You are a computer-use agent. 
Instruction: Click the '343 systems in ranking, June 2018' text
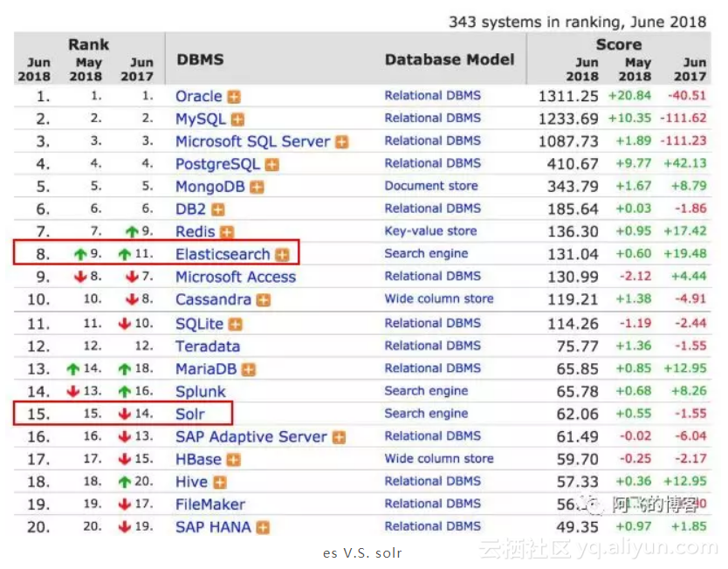coord(578,22)
